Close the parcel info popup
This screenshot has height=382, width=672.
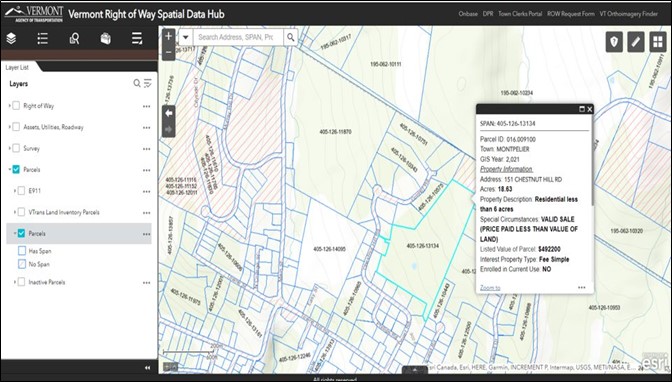tap(590, 109)
